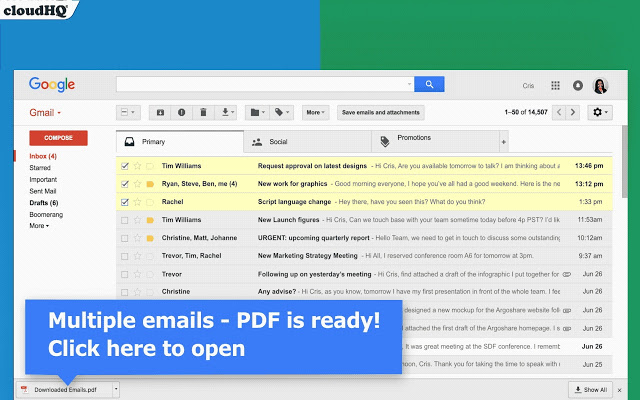Open the Google apps grid
The height and width of the screenshot is (400, 640).
coord(555,85)
